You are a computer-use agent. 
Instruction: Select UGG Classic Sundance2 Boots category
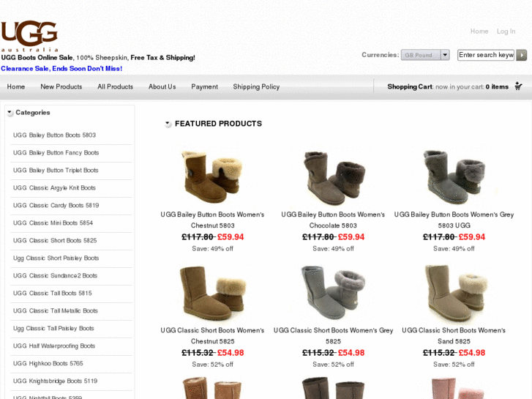56,276
